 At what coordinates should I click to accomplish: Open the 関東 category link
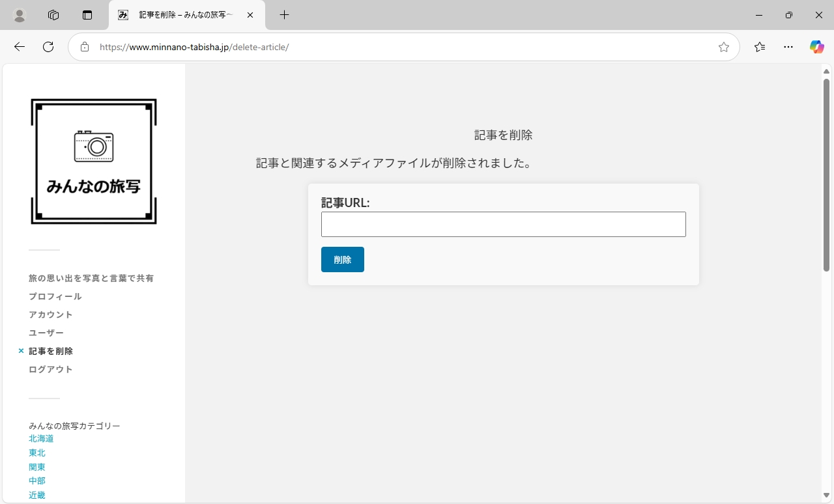37,467
